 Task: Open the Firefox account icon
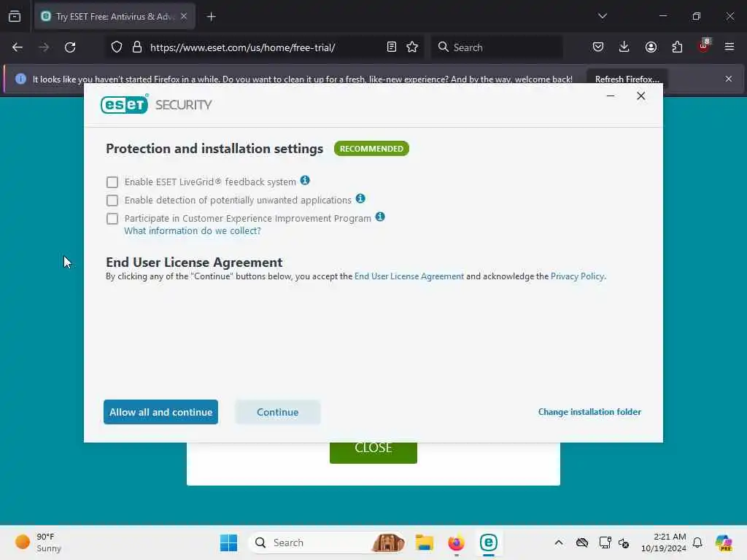point(651,47)
